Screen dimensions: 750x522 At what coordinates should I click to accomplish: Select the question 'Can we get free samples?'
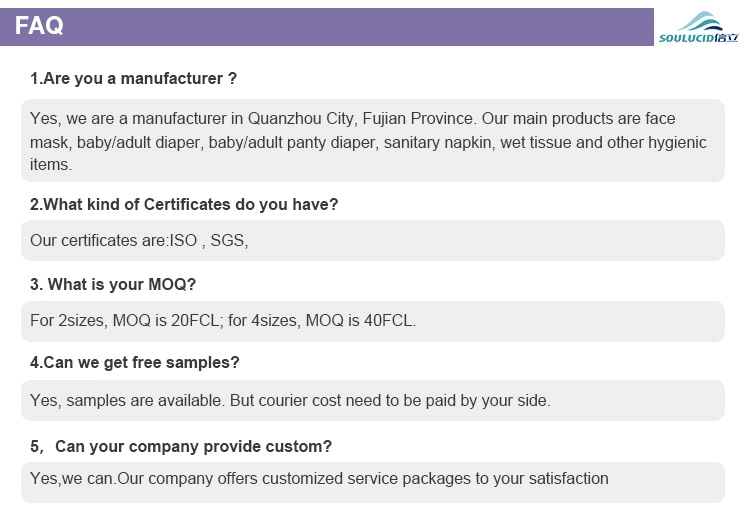point(134,363)
